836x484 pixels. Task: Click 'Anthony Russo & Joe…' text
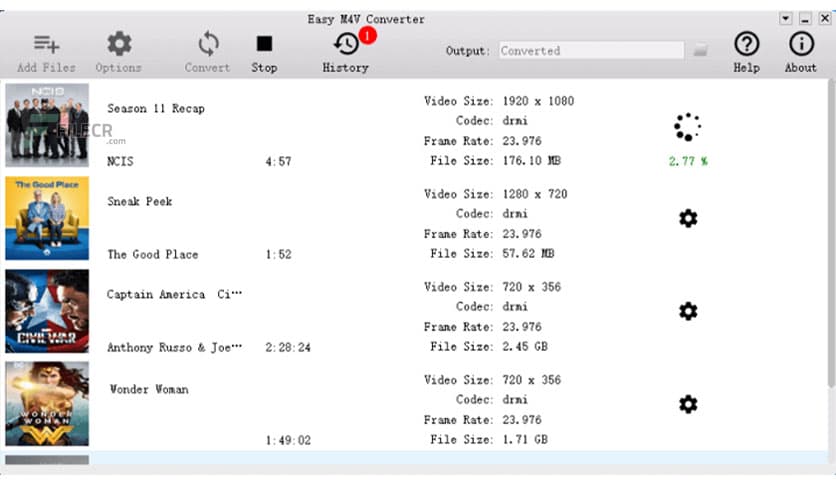174,348
